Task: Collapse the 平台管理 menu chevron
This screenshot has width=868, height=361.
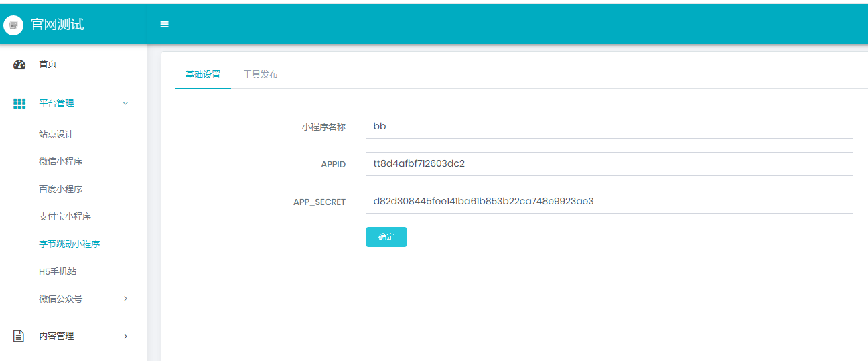Action: click(x=125, y=104)
